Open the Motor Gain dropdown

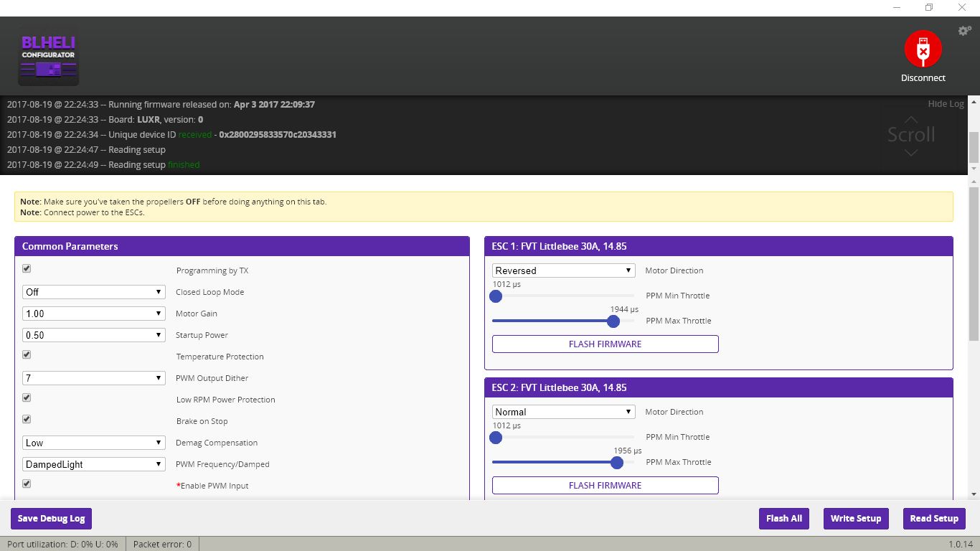(94, 314)
